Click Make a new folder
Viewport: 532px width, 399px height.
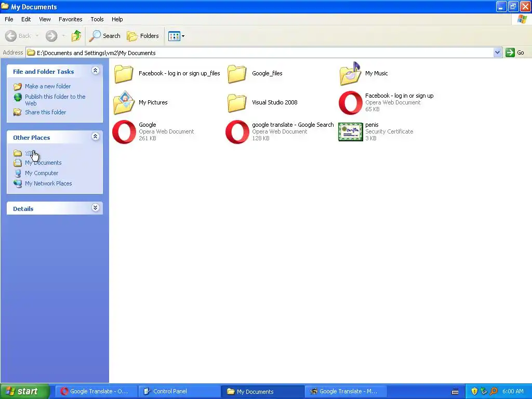pyautogui.click(x=48, y=86)
